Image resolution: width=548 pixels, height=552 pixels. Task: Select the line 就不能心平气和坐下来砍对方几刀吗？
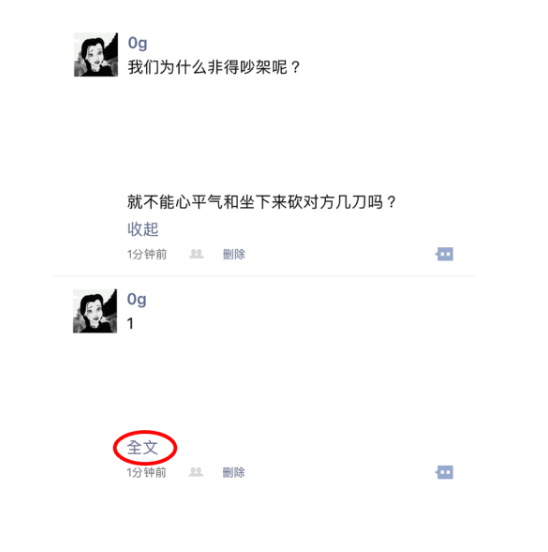pos(262,202)
